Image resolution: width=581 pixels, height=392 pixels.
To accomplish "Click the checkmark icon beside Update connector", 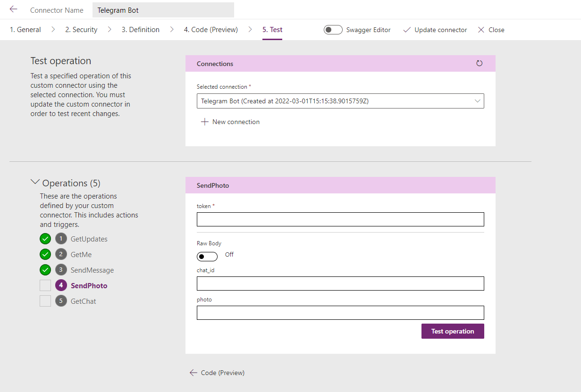I will click(x=407, y=30).
